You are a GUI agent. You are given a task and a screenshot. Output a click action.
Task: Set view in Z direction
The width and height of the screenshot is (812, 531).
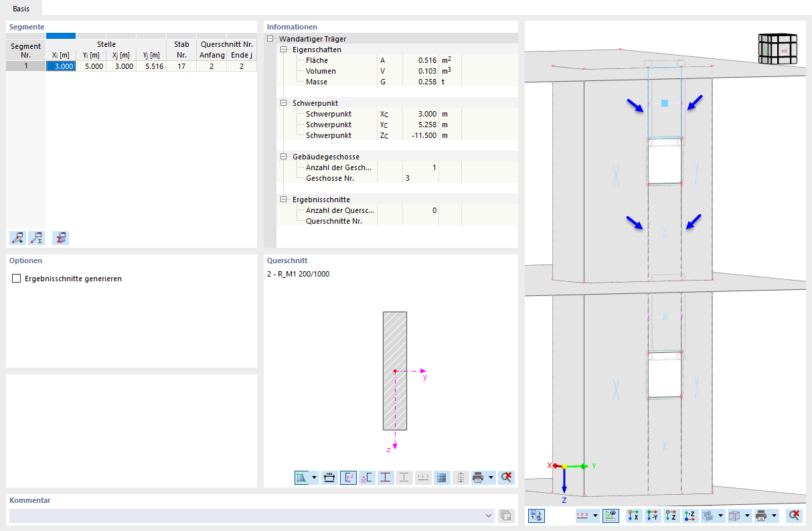click(671, 516)
